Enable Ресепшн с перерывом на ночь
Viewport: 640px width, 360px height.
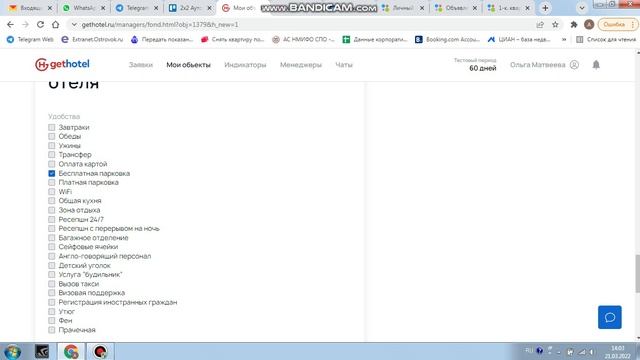point(51,229)
